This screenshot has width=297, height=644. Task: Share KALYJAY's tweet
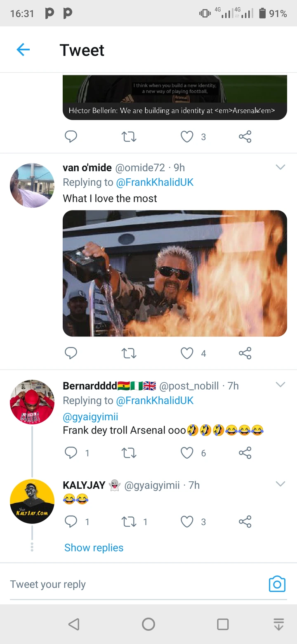click(x=245, y=522)
